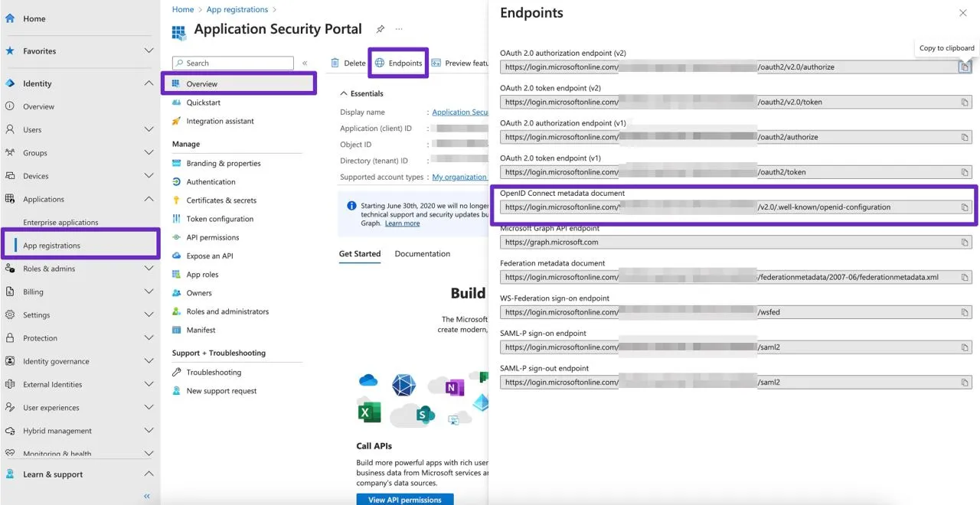Viewport: 980px width, 505px height.
Task: Copy the OpenID Connect metadata document URL
Action: tap(965, 207)
